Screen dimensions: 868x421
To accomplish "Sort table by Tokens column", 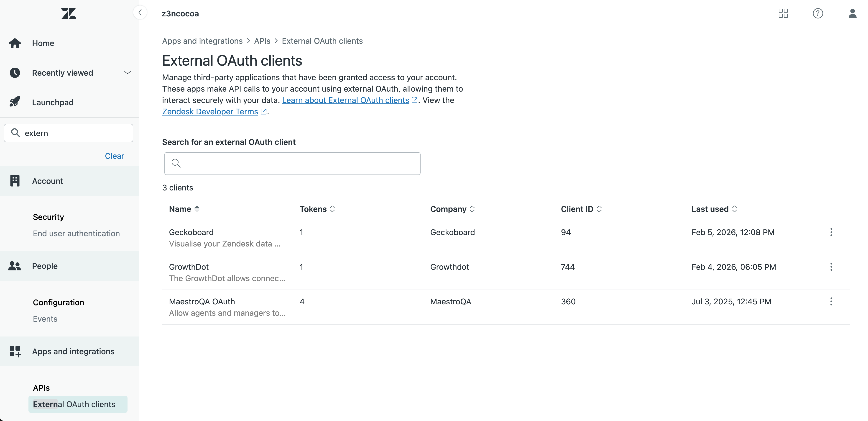I will 317,209.
